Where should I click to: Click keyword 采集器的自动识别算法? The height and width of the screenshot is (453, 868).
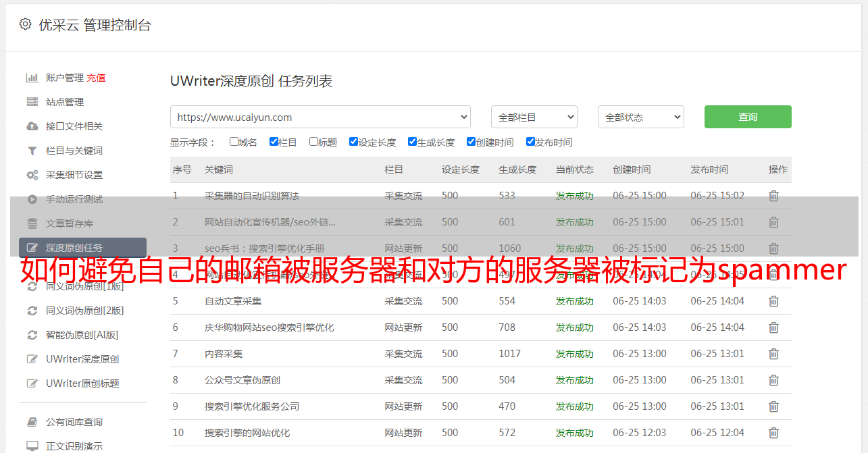(x=252, y=196)
